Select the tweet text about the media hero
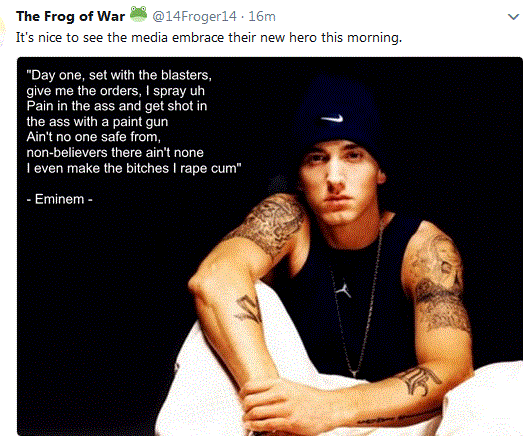This screenshot has height=436, width=523. click(x=209, y=37)
